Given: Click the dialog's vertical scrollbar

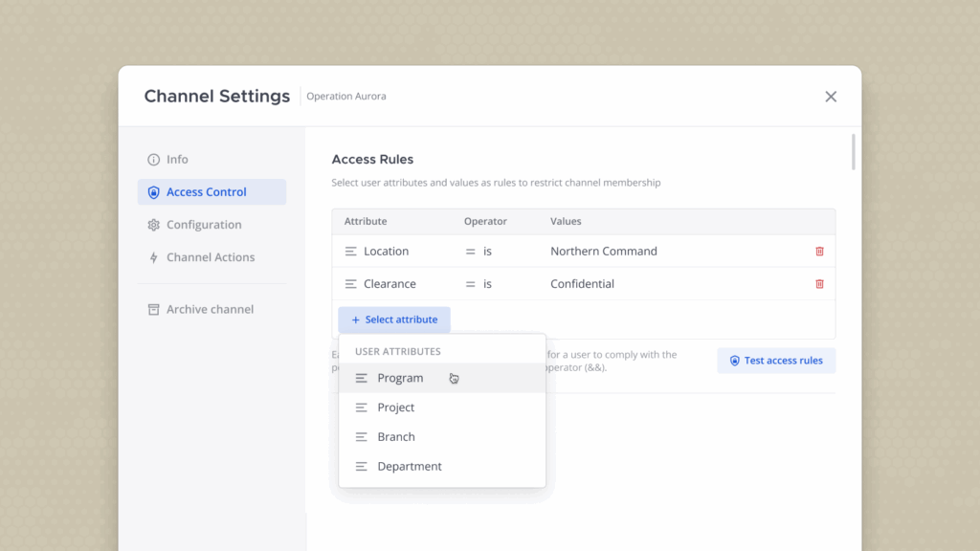Looking at the screenshot, I should pos(853,153).
